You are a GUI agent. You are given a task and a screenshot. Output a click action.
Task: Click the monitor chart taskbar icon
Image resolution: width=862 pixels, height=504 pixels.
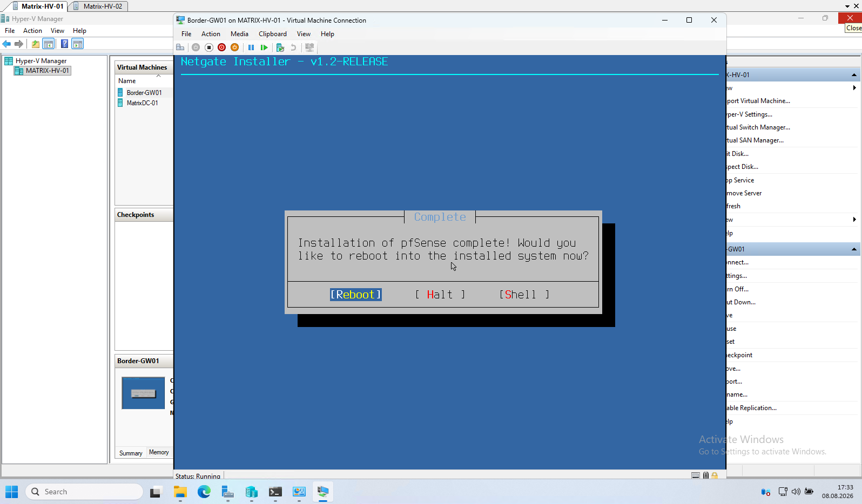299,492
